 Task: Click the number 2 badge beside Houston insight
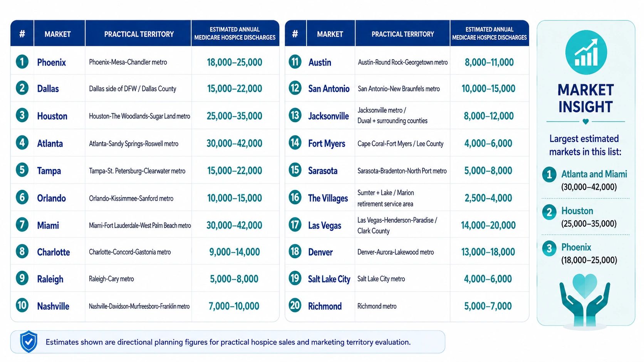tap(549, 212)
